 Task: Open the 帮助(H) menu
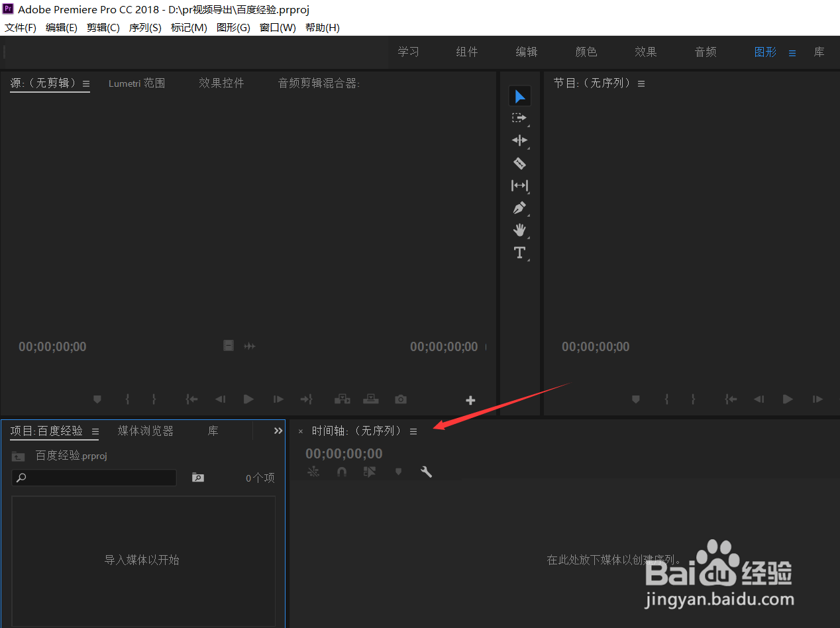pos(323,28)
